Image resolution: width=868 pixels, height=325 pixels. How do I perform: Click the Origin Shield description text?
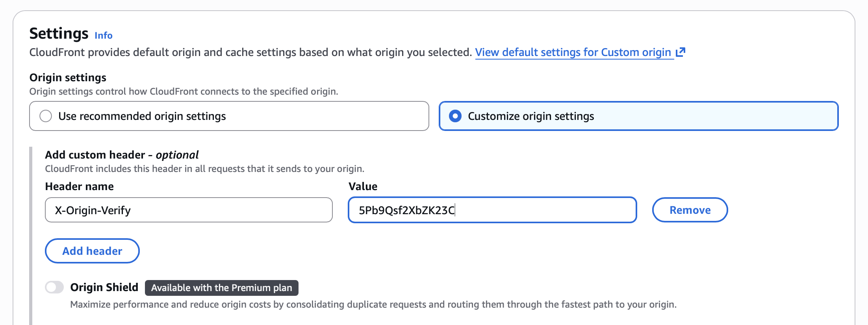(373, 304)
